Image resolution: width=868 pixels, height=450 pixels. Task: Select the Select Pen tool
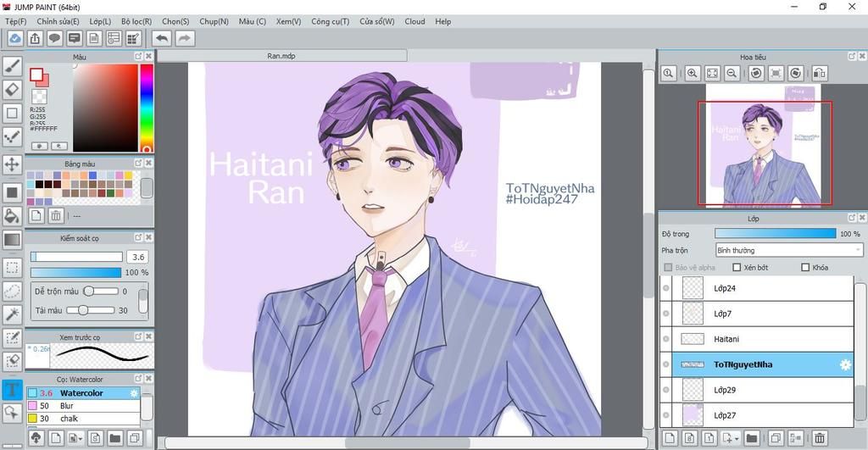(x=12, y=338)
